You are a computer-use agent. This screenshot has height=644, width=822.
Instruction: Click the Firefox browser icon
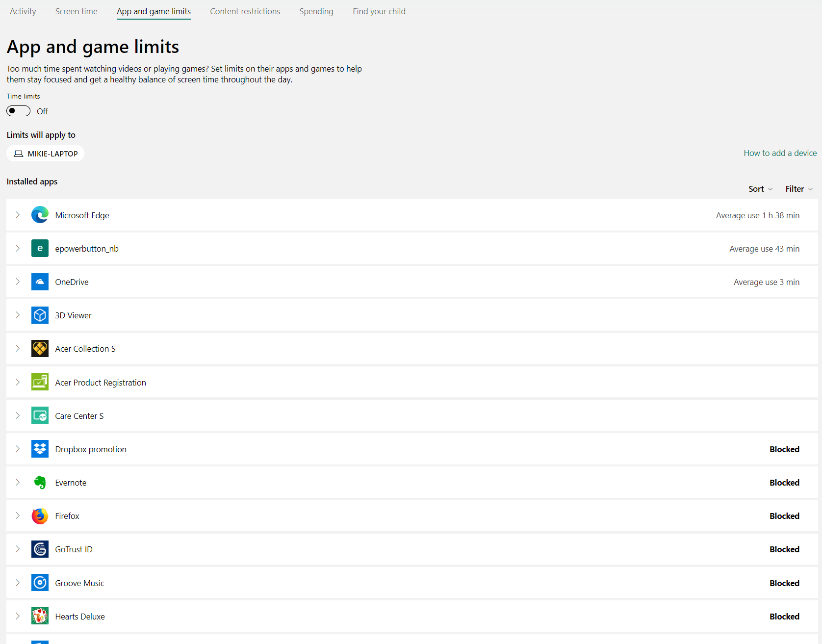tap(40, 515)
